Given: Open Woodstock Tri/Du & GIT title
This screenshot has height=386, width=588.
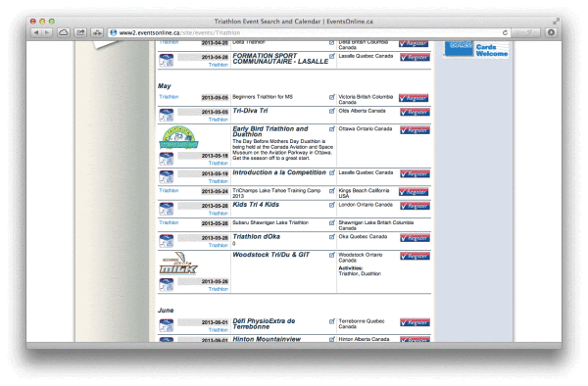Looking at the screenshot, I should (x=271, y=255).
